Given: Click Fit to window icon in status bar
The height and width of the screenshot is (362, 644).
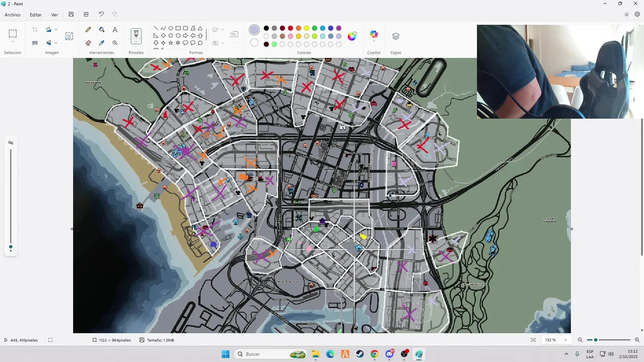Looking at the screenshot, I should (533, 340).
